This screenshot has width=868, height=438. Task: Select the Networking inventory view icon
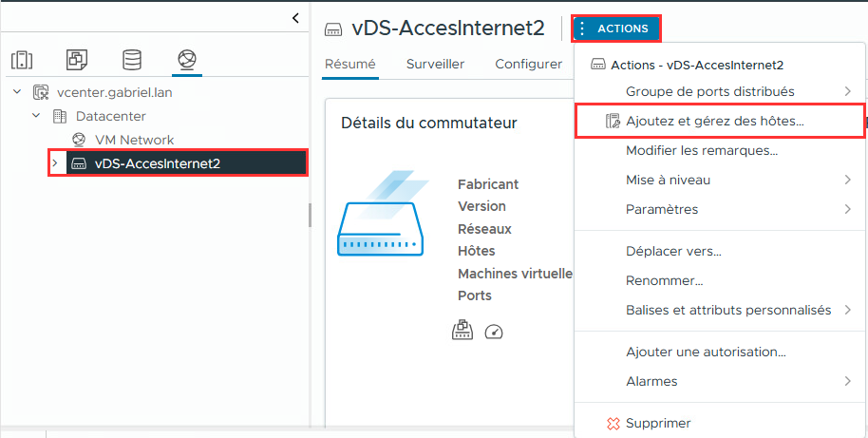click(187, 60)
